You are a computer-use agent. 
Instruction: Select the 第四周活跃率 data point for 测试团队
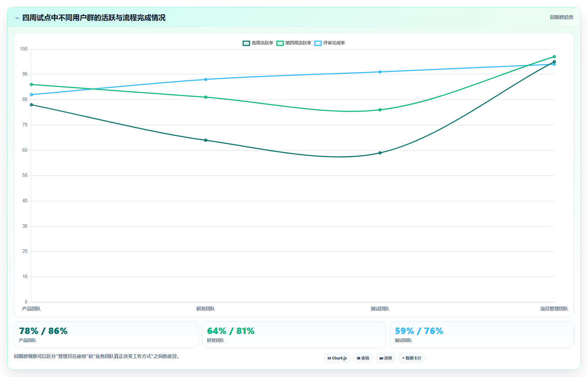click(x=380, y=110)
